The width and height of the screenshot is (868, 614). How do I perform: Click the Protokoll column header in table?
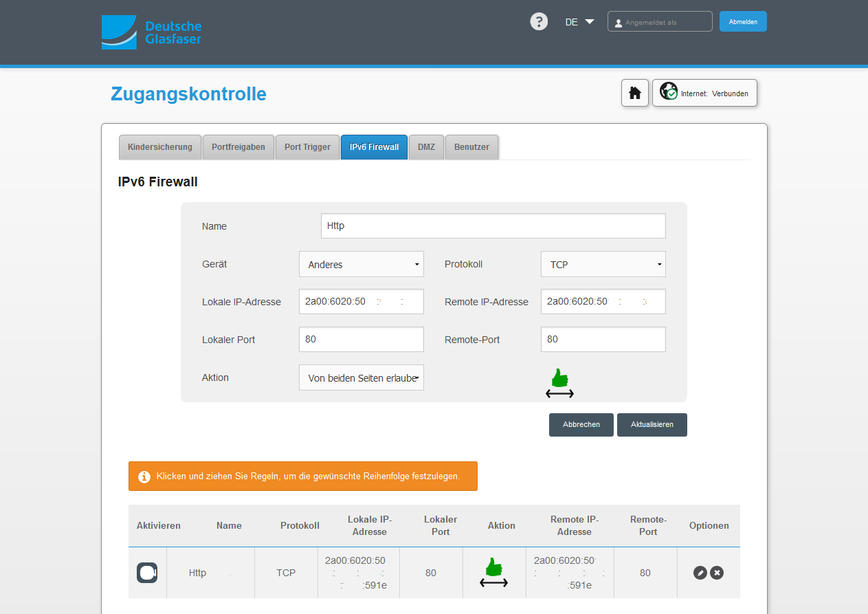click(300, 525)
